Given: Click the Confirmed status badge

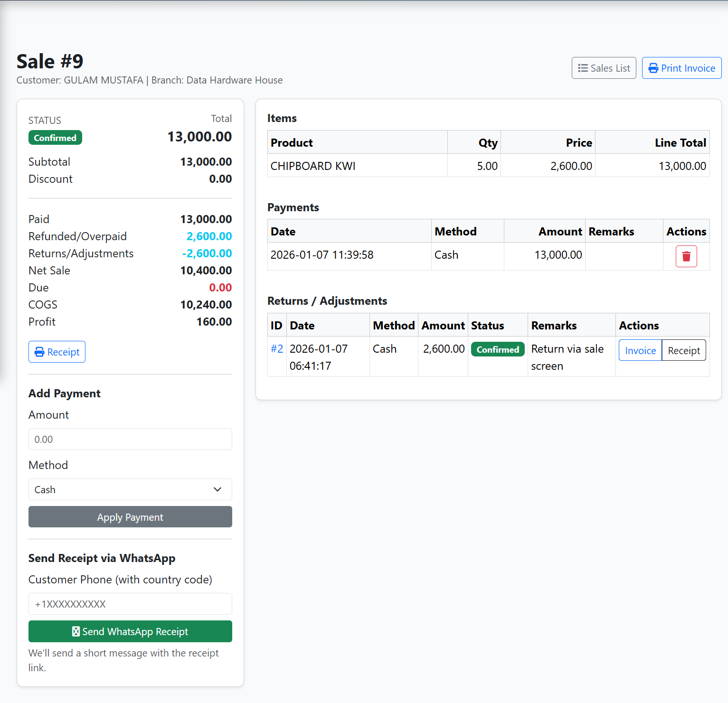Looking at the screenshot, I should (55, 138).
